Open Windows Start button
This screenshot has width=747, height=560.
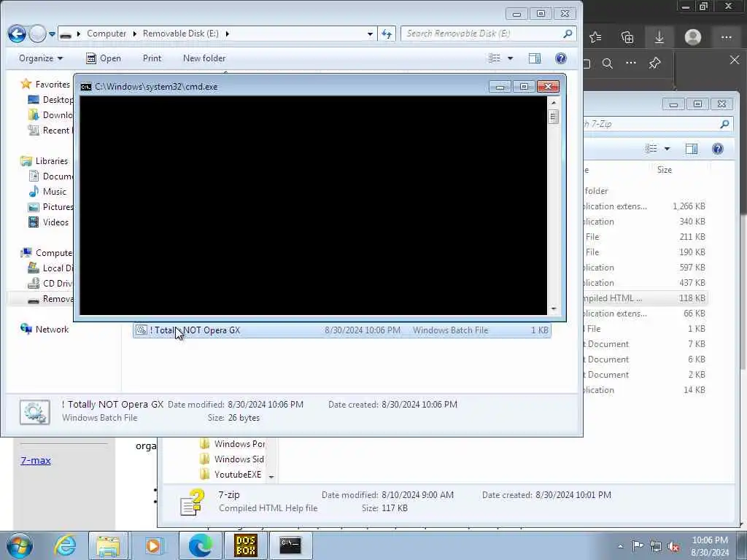click(20, 545)
